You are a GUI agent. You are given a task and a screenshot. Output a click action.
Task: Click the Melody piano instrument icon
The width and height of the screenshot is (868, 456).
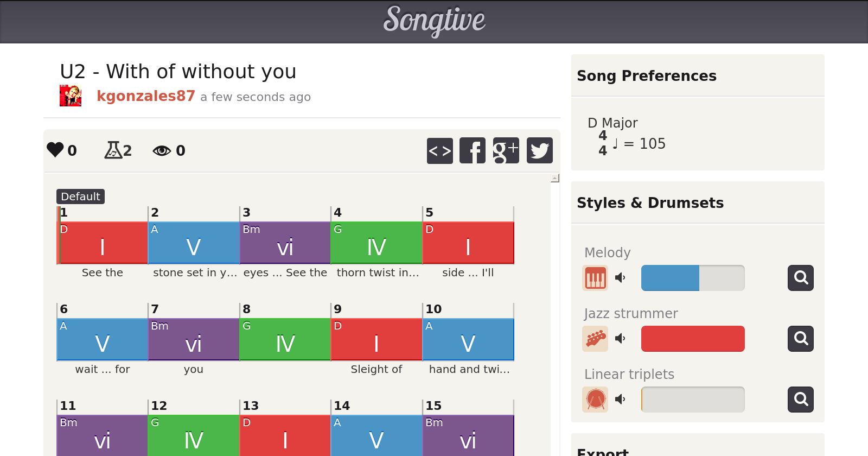[x=595, y=278]
